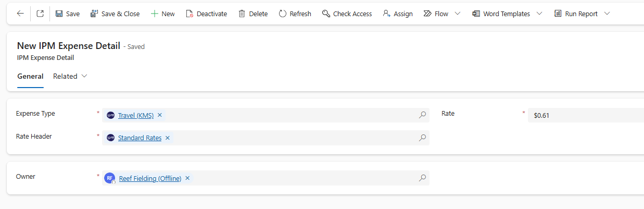The height and width of the screenshot is (209, 644).
Task: Save the expense detail record
Action: 67,14
